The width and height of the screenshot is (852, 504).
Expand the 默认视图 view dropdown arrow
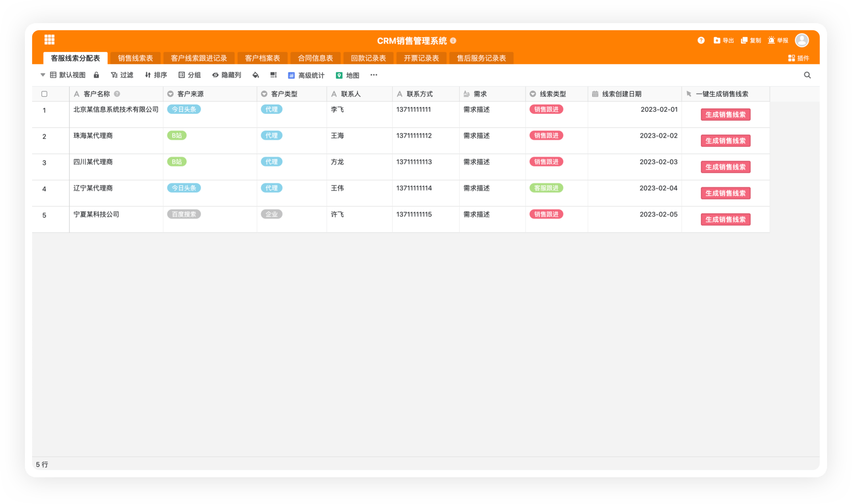(43, 75)
